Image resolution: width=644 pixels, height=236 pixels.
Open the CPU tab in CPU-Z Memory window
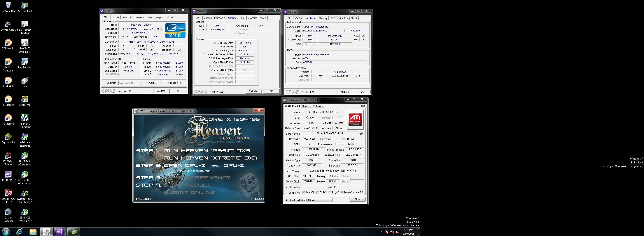pyautogui.click(x=198, y=18)
